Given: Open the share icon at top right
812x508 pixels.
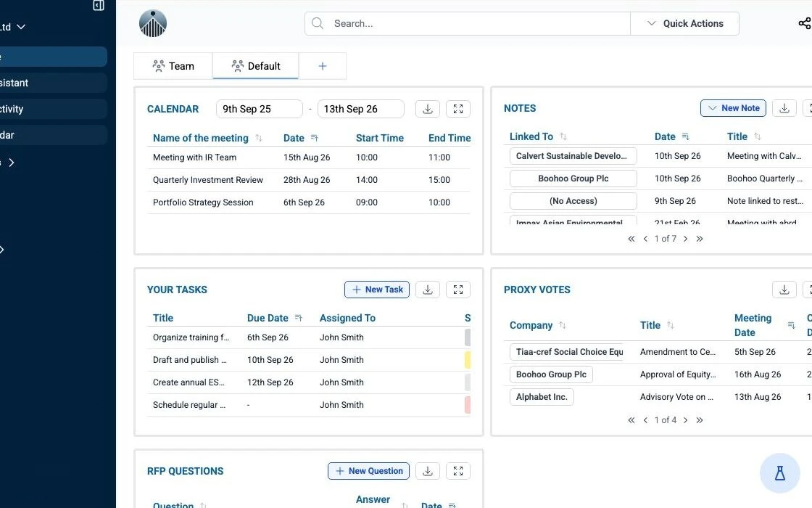Looking at the screenshot, I should (x=805, y=23).
